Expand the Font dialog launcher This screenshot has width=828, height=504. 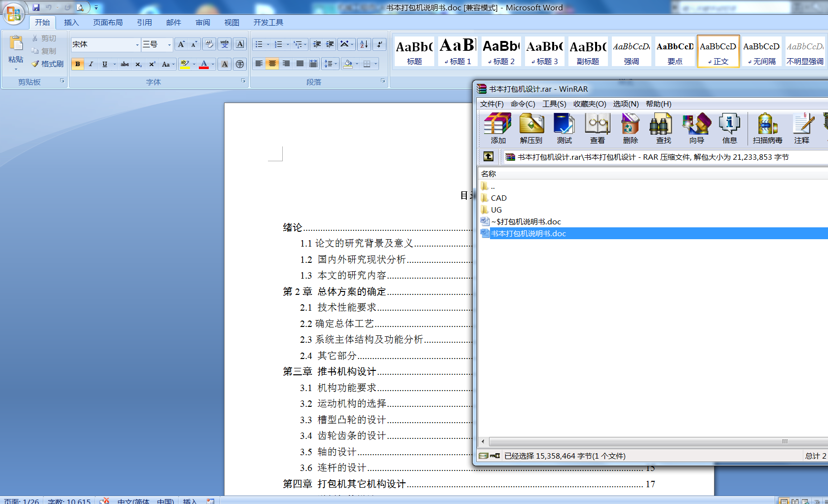point(243,81)
